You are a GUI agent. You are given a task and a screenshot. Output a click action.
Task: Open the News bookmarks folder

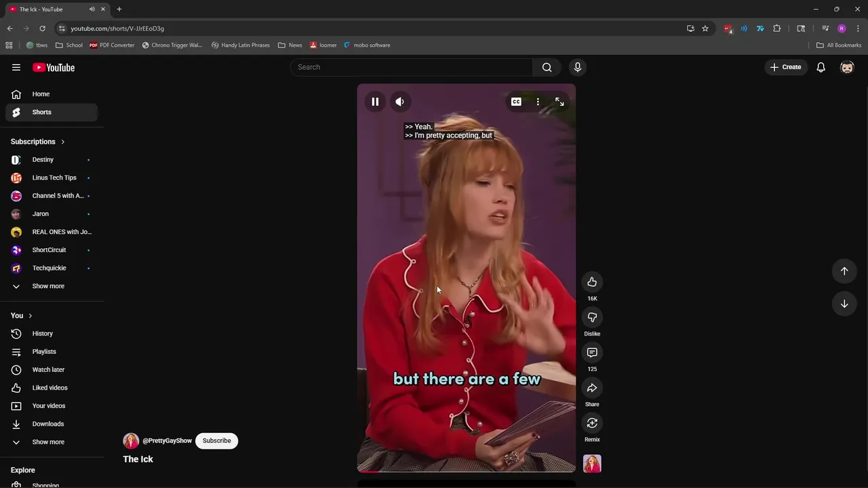click(x=290, y=45)
